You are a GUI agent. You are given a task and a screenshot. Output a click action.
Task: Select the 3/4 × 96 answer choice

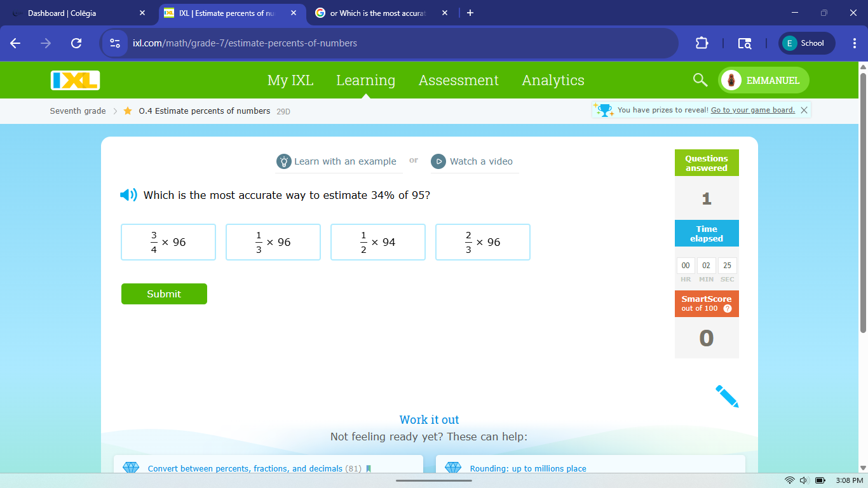[x=168, y=242]
